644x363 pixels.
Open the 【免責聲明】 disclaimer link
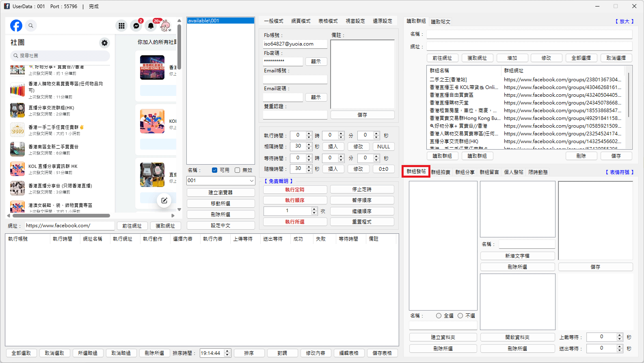(x=279, y=181)
